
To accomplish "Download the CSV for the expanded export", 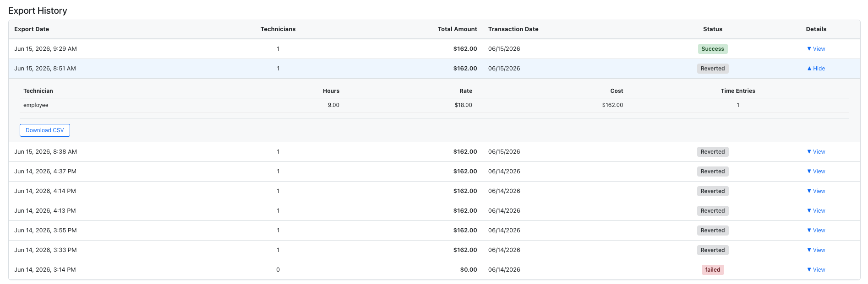I will pyautogui.click(x=45, y=130).
